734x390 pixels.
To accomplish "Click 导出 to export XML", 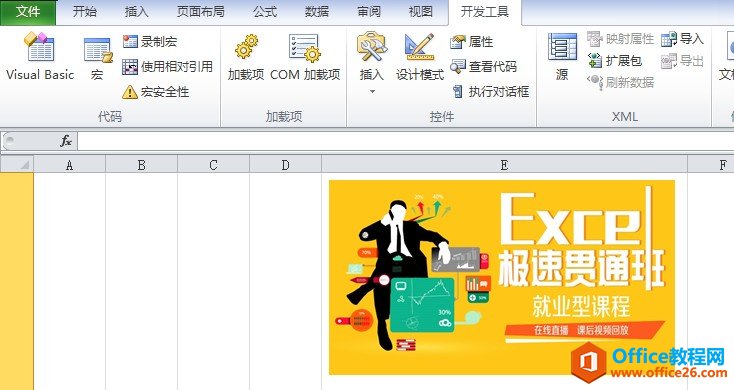I will (683, 60).
